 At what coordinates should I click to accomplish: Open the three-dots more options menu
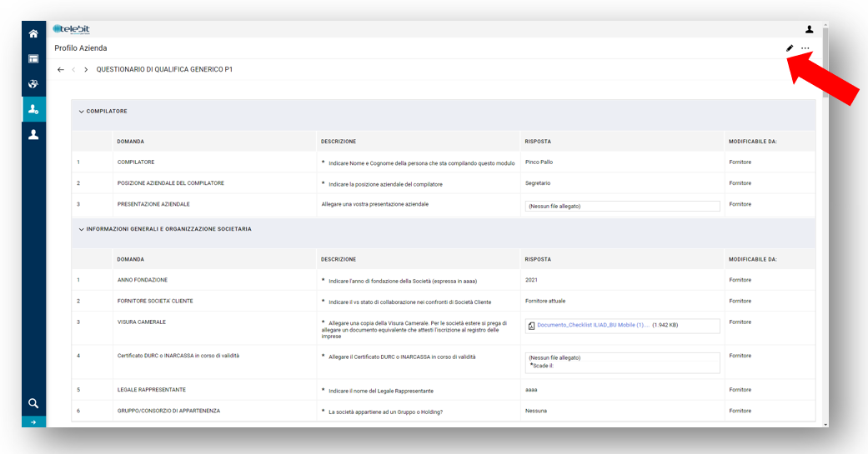click(x=805, y=48)
